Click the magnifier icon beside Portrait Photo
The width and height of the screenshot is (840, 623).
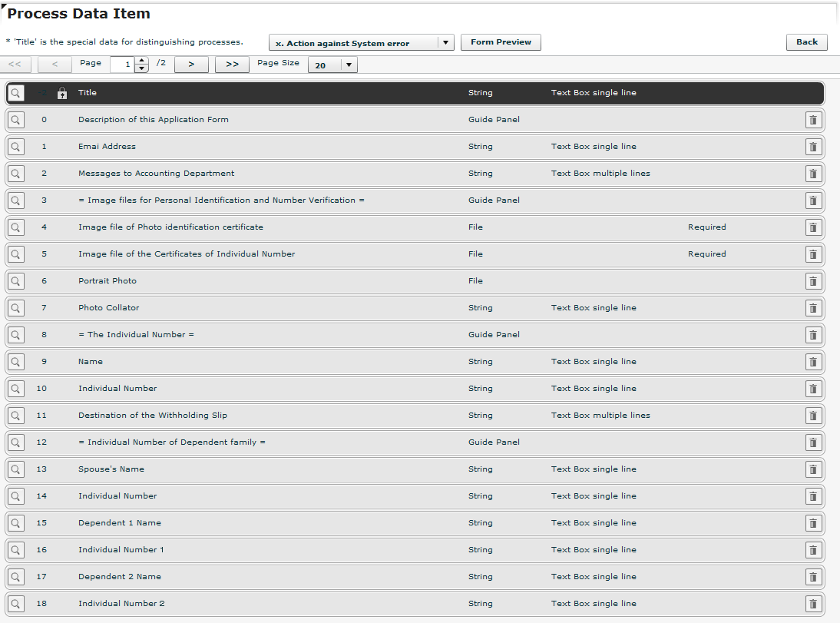pos(15,281)
